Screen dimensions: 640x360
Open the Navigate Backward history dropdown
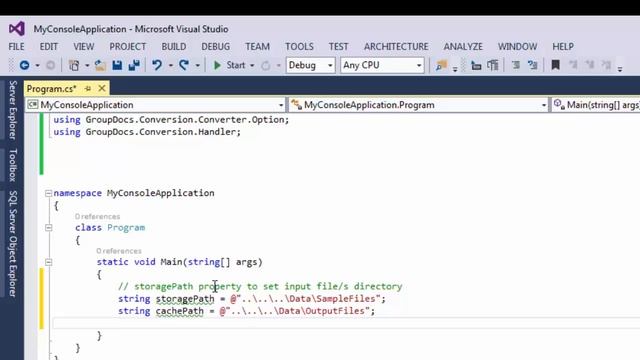37,65
